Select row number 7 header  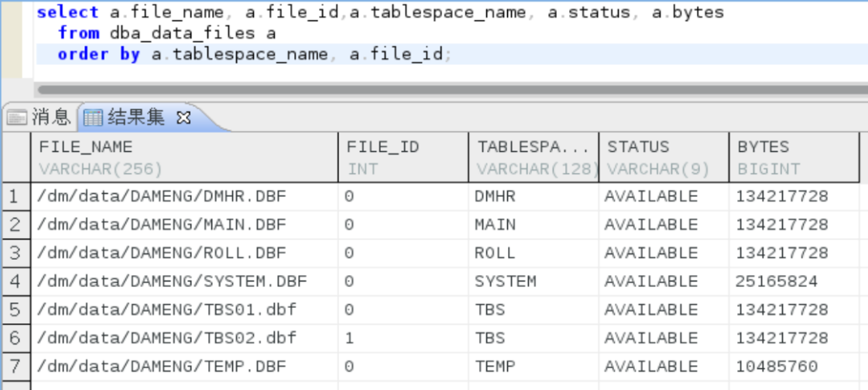(14, 367)
